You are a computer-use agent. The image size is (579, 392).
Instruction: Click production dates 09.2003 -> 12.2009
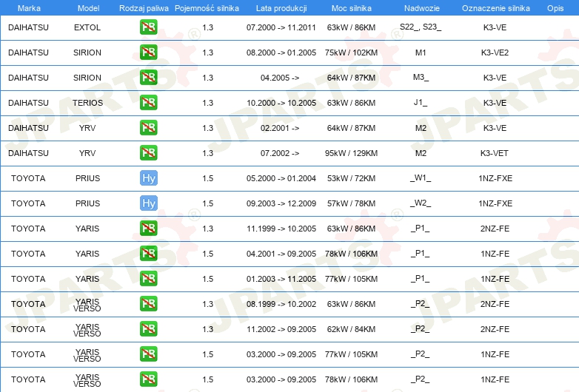281,203
